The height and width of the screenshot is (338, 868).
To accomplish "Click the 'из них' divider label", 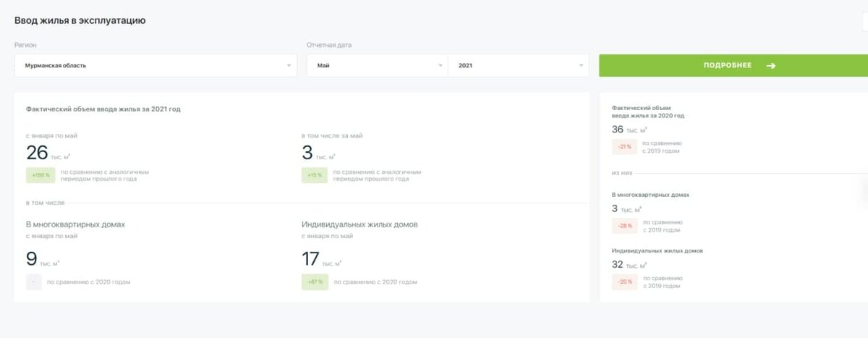I will (622, 174).
